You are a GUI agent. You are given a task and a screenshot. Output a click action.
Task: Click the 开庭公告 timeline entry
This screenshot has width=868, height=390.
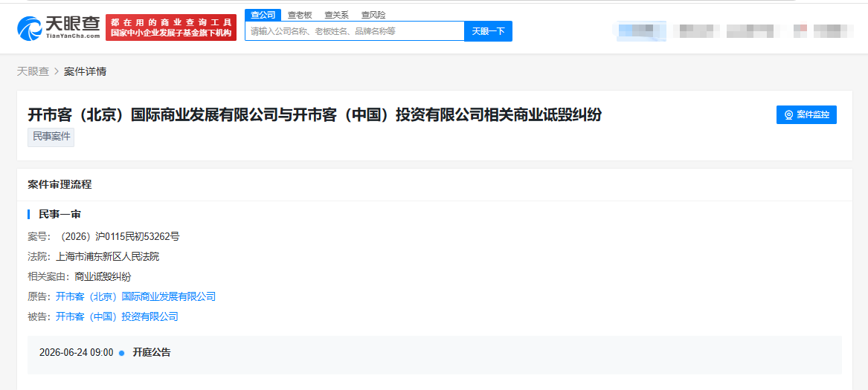pos(152,353)
